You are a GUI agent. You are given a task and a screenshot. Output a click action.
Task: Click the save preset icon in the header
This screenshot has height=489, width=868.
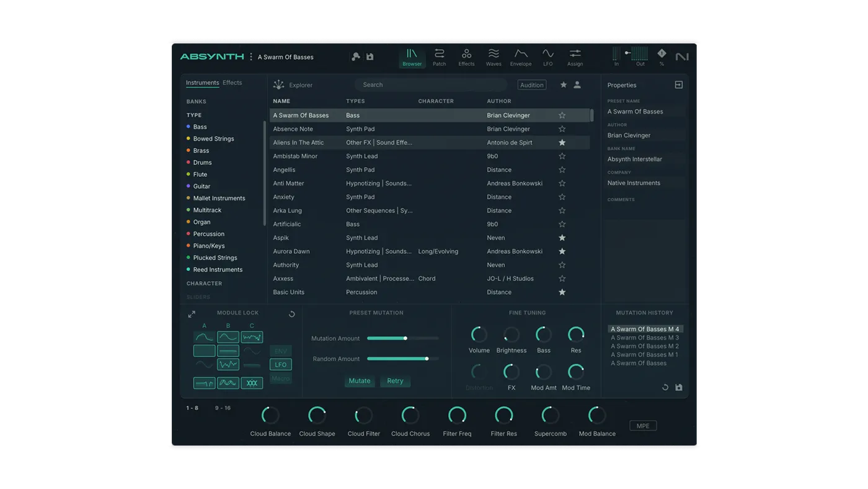tap(370, 56)
